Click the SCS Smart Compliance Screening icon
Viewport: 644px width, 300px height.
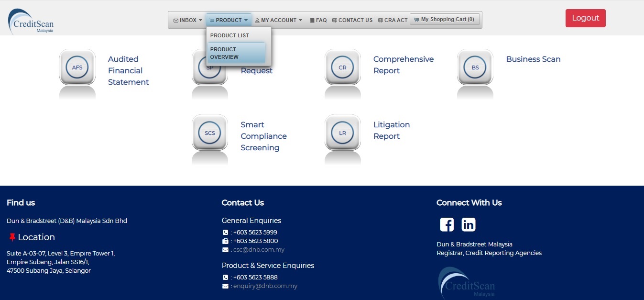[x=210, y=133]
